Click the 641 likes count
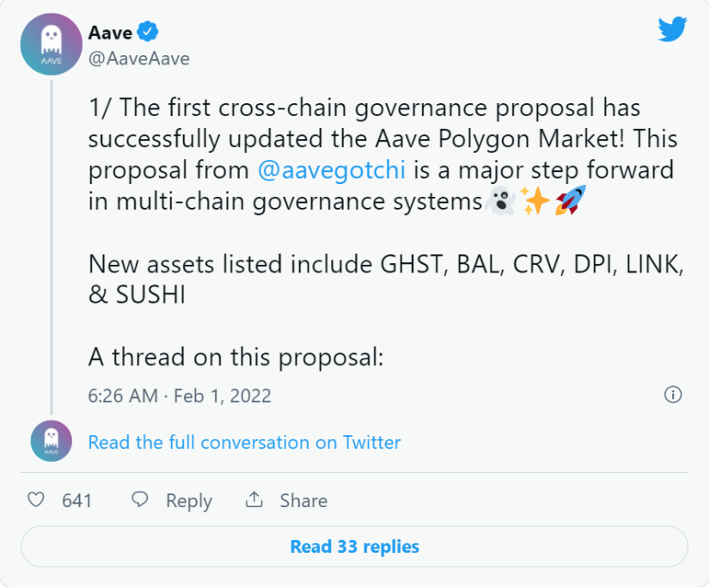710x588 pixels. pyautogui.click(x=77, y=500)
